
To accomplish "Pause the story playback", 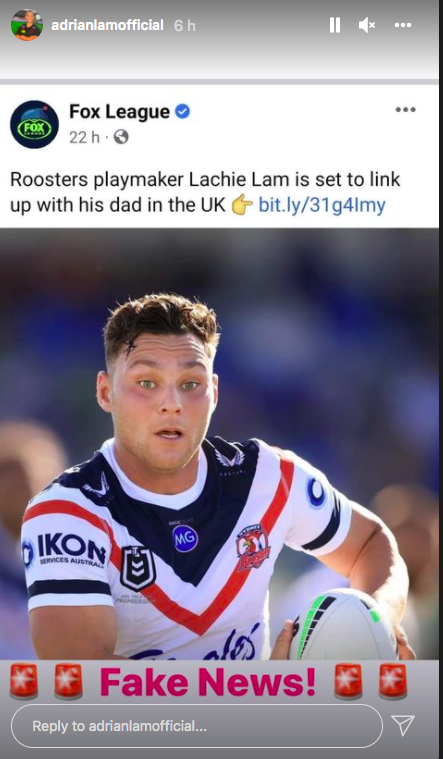I will click(335, 25).
